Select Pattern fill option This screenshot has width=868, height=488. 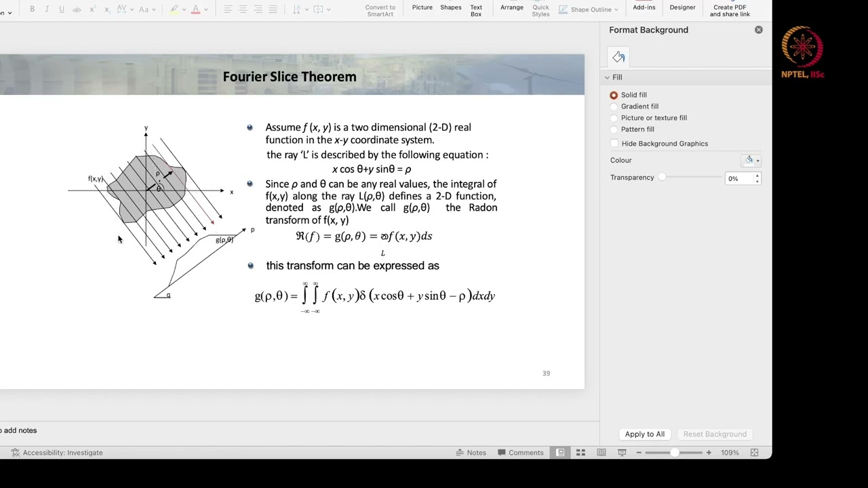[x=614, y=129]
